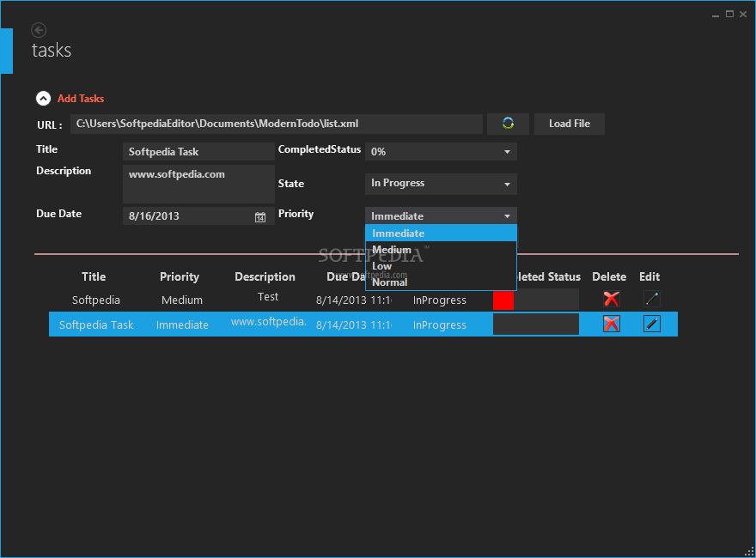Click the Medium priority cell
756x558 pixels.
coord(182,300)
